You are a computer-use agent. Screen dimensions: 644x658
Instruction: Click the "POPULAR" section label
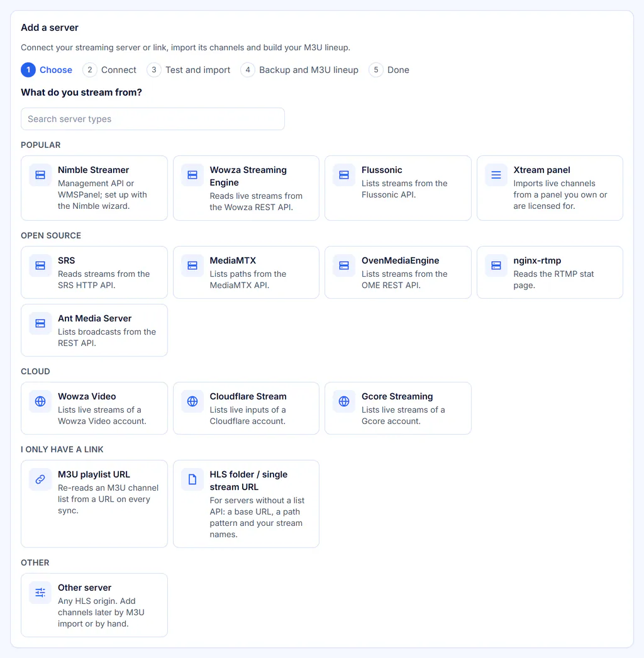41,145
